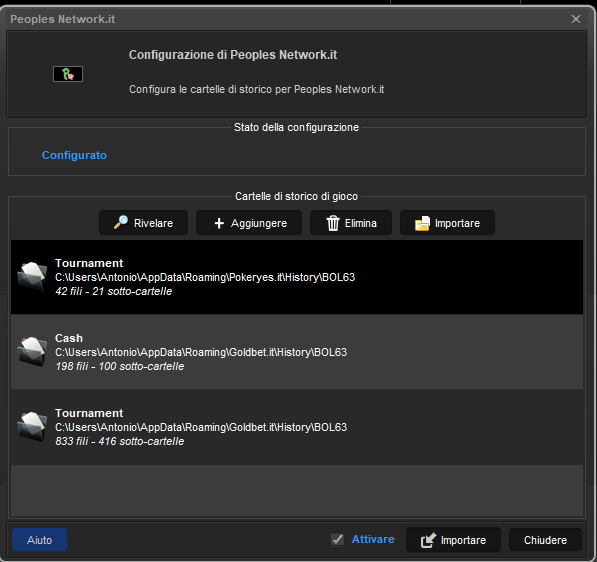Click the Peoples Network logo icon

coord(68,74)
